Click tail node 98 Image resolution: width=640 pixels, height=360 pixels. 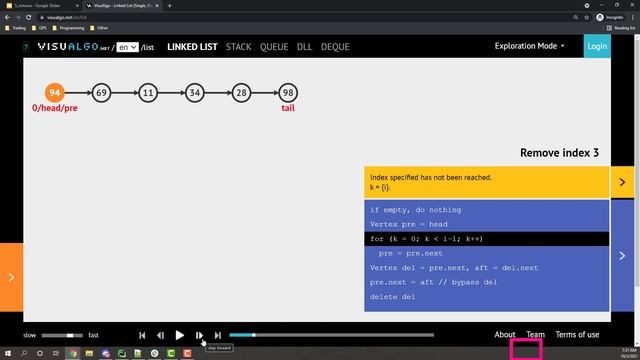(288, 93)
